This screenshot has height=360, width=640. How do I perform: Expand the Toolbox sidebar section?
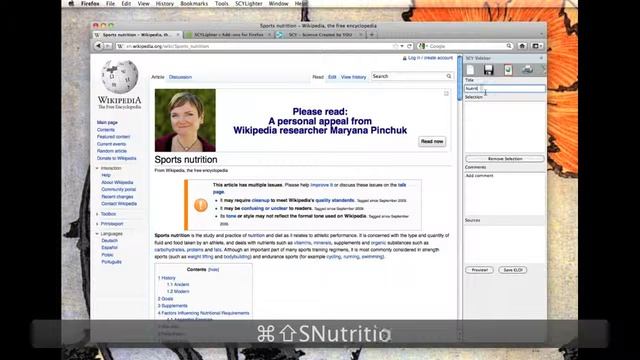(97, 214)
